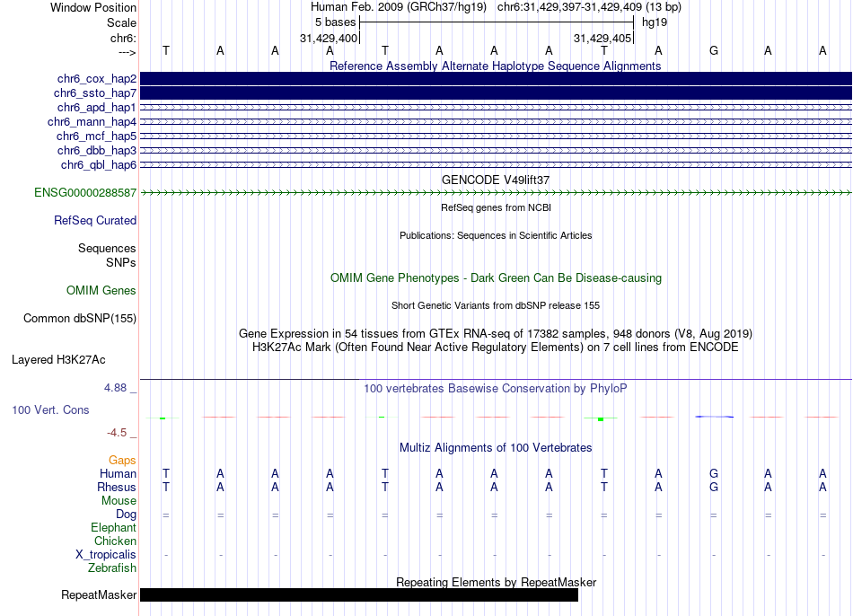Select the Human alignment row label
Viewport: 853px width, 616px height.
tap(118, 474)
